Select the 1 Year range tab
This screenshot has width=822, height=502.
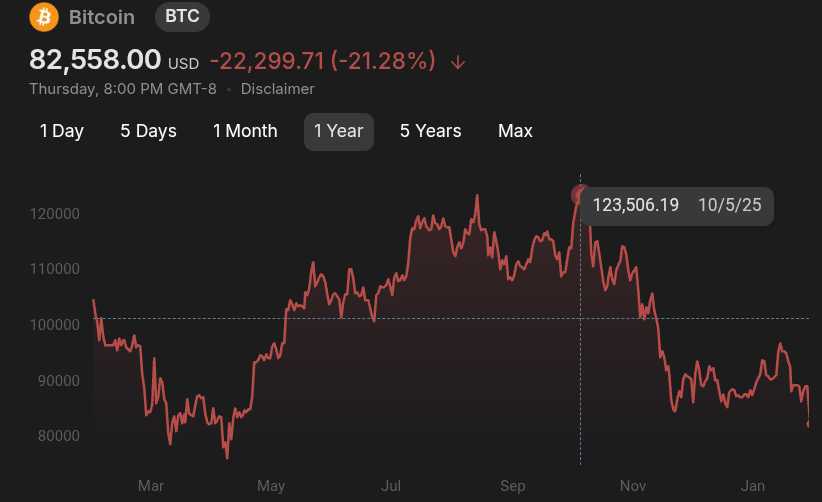338,131
